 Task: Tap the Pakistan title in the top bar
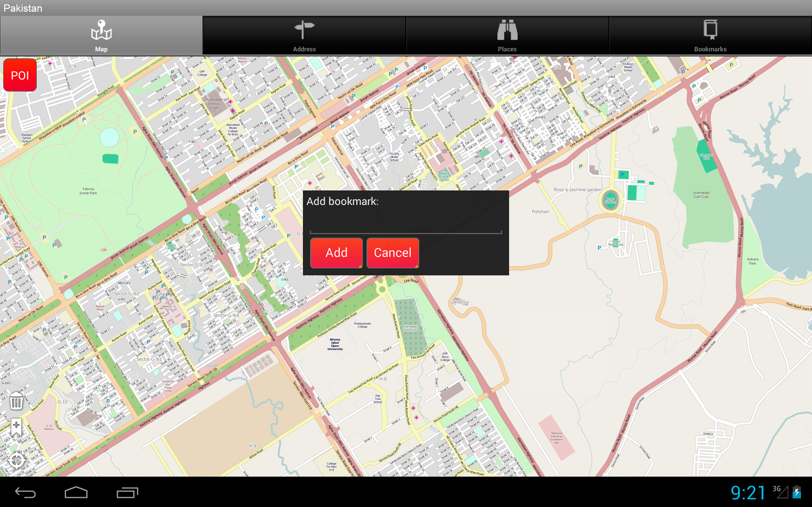click(23, 8)
